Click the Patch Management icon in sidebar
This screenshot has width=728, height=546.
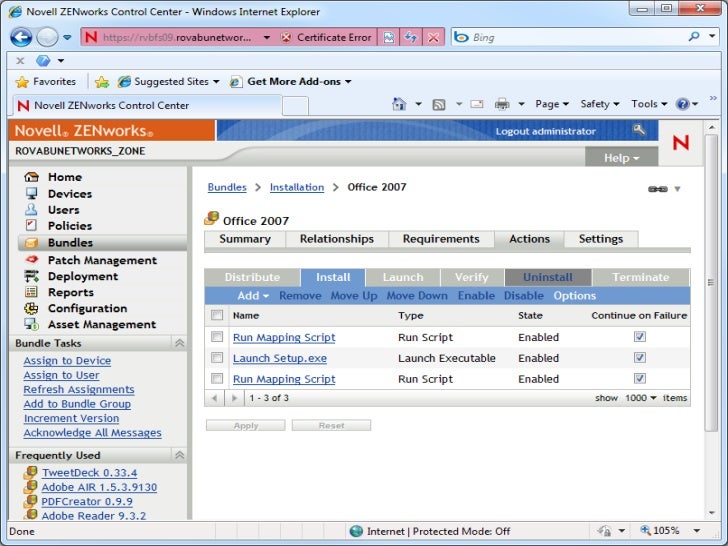(32, 260)
